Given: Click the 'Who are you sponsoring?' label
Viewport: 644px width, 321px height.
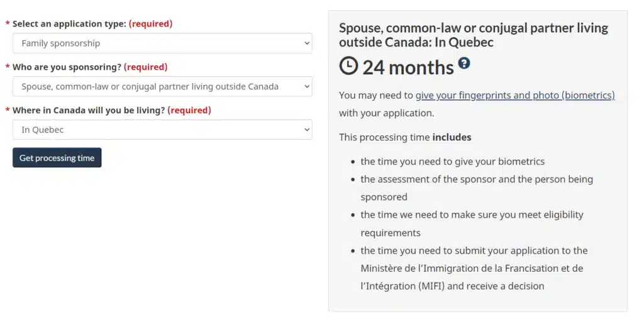Looking at the screenshot, I should coord(67,67).
